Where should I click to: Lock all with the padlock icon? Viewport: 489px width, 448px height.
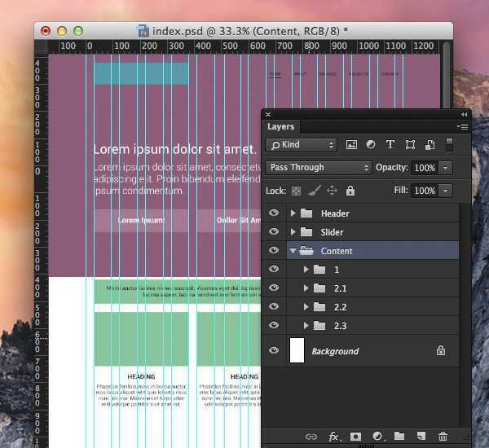350,191
